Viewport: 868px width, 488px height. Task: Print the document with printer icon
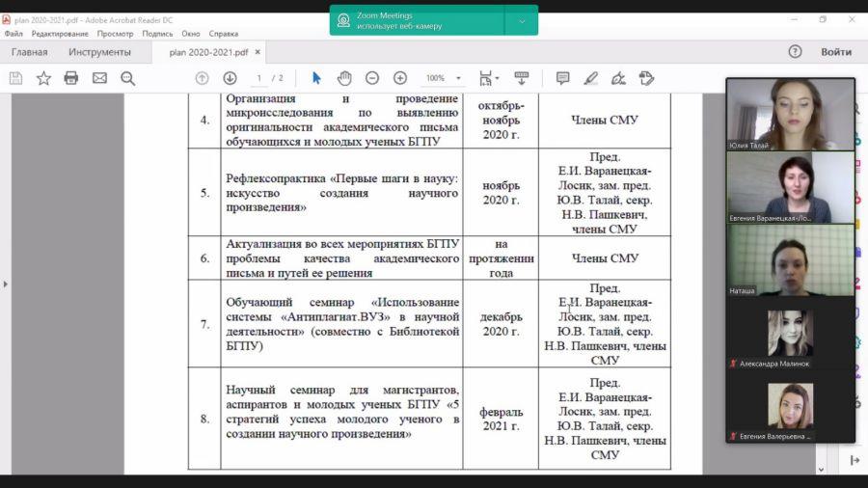(x=70, y=78)
